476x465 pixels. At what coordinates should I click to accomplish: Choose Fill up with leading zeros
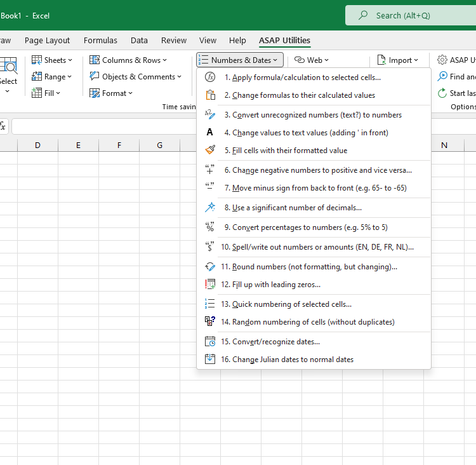coord(314,285)
